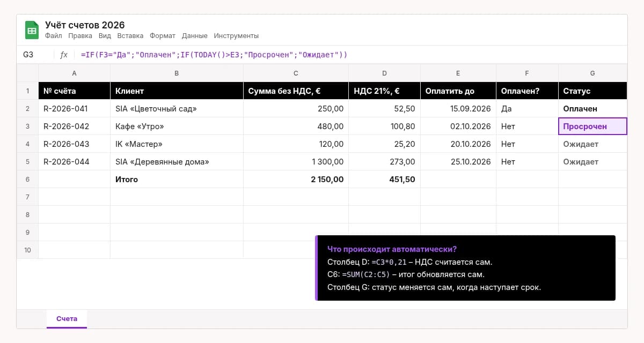Screen dimensions: 644x343
Task: Select column F header
Action: coord(527,73)
